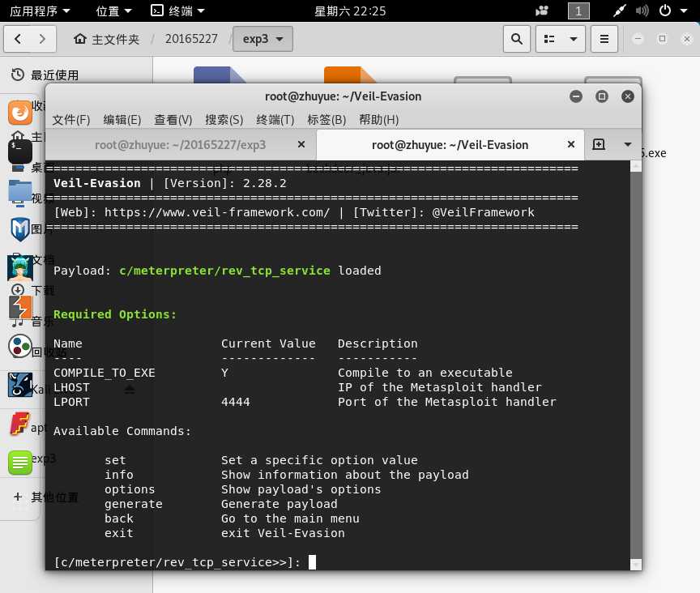Click the volume speaker icon

(x=642, y=11)
